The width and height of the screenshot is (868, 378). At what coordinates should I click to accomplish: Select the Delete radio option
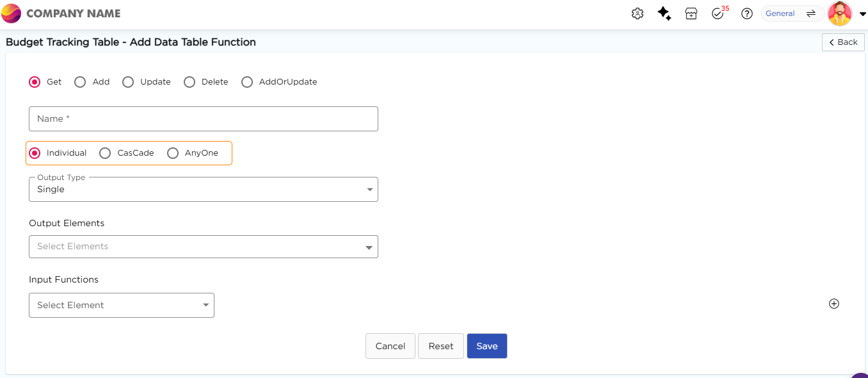coord(189,82)
